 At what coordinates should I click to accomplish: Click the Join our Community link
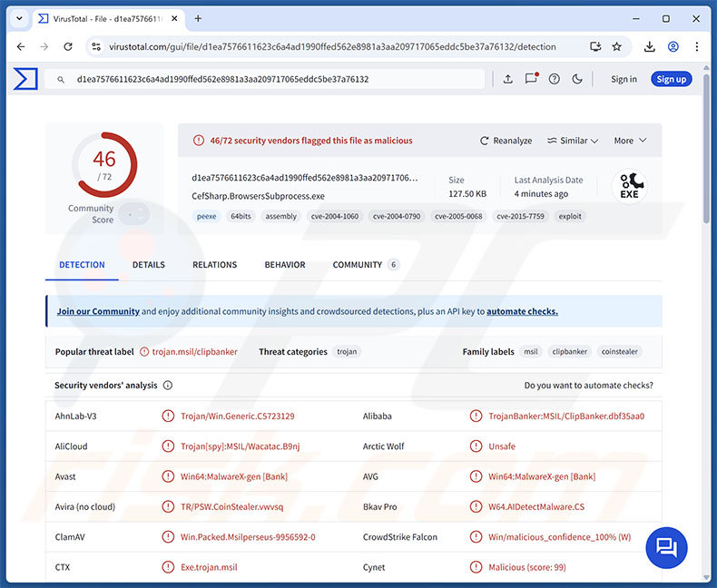click(98, 311)
